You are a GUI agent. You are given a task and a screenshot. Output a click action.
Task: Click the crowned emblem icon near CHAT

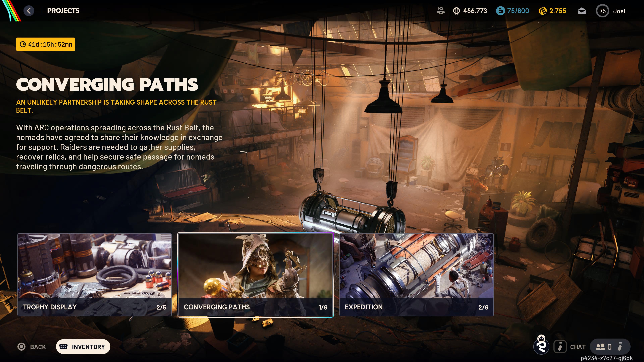(x=541, y=345)
